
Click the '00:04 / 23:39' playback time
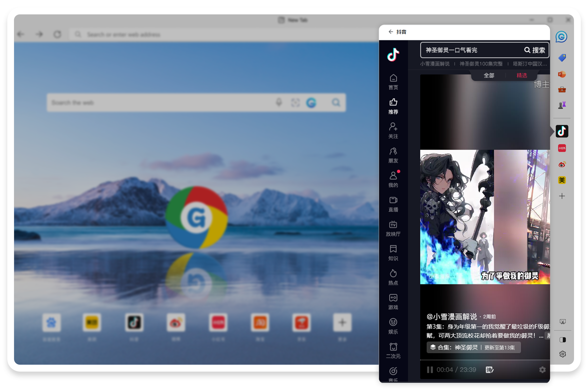456,369
